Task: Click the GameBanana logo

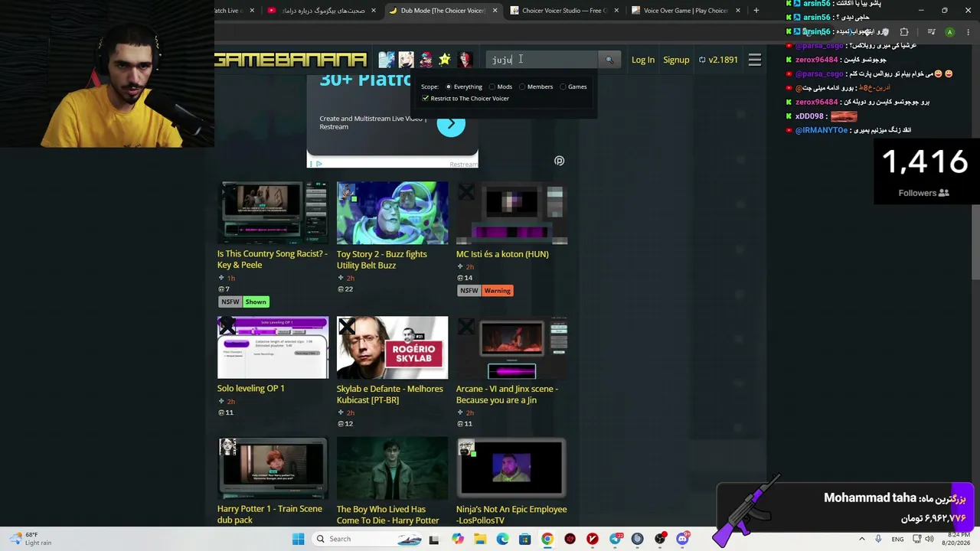Action: [291, 60]
